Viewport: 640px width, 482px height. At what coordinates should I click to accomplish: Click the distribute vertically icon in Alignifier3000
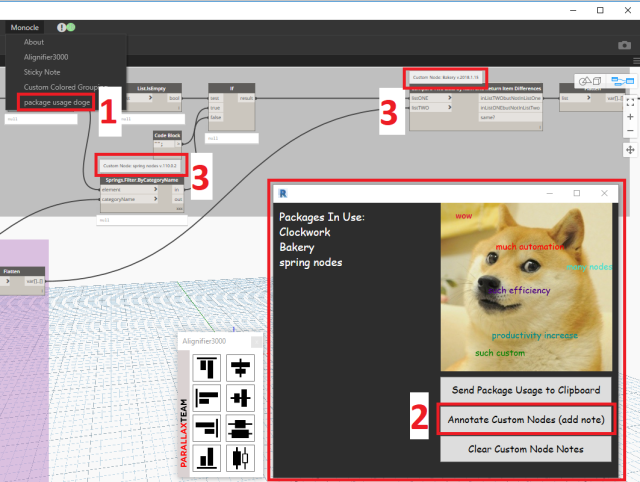(240, 428)
